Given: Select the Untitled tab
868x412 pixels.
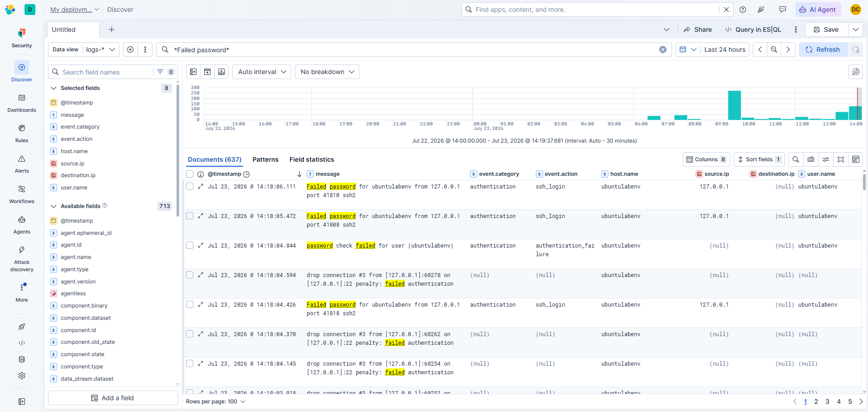Looking at the screenshot, I should coord(74,30).
